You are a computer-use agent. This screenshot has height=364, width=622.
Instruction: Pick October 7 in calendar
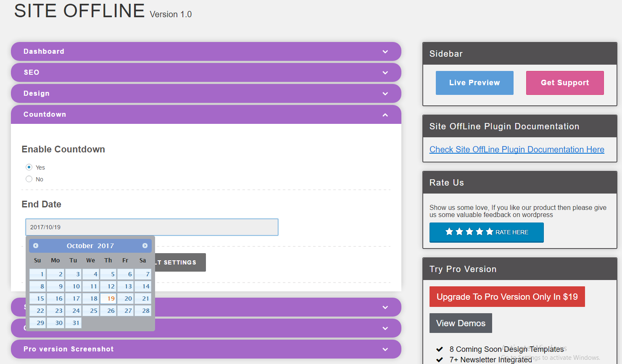pos(143,274)
